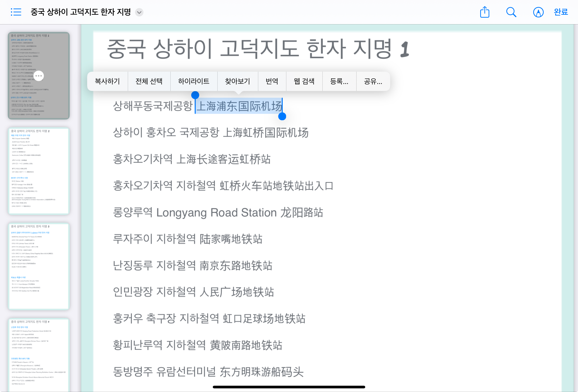Choose 전체 선택 from the context menu
The image size is (578, 392).
click(x=149, y=81)
